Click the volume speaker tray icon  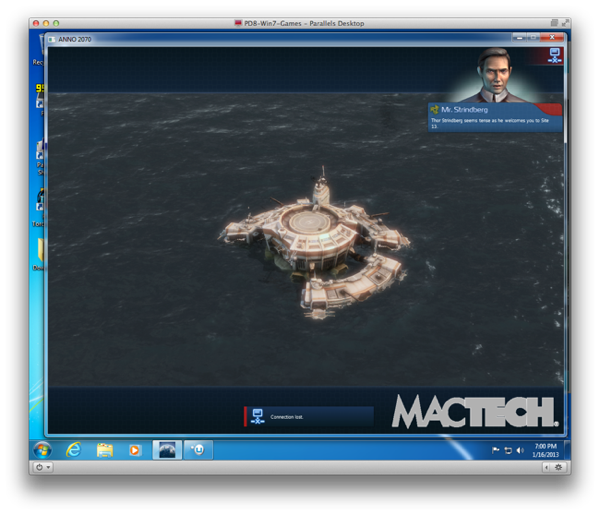(x=520, y=451)
